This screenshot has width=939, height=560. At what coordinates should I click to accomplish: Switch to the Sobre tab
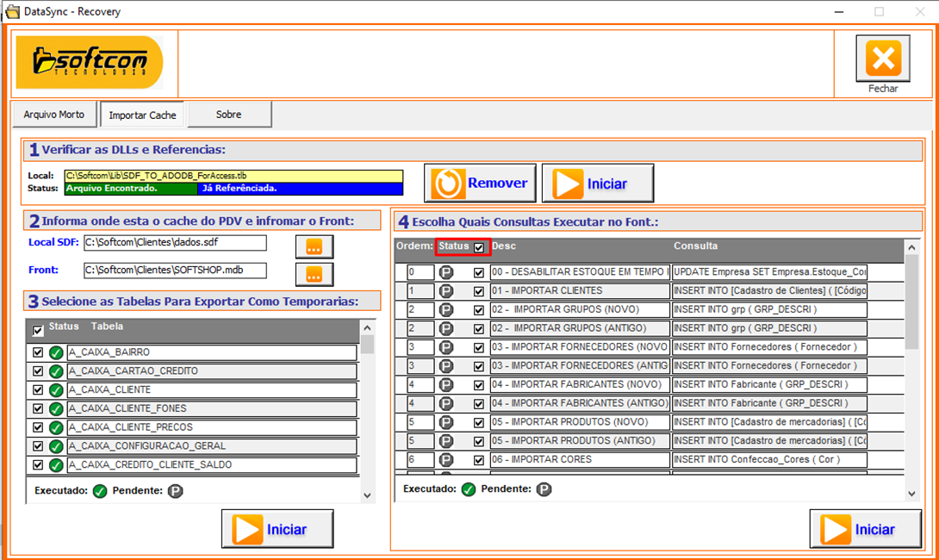(x=229, y=115)
